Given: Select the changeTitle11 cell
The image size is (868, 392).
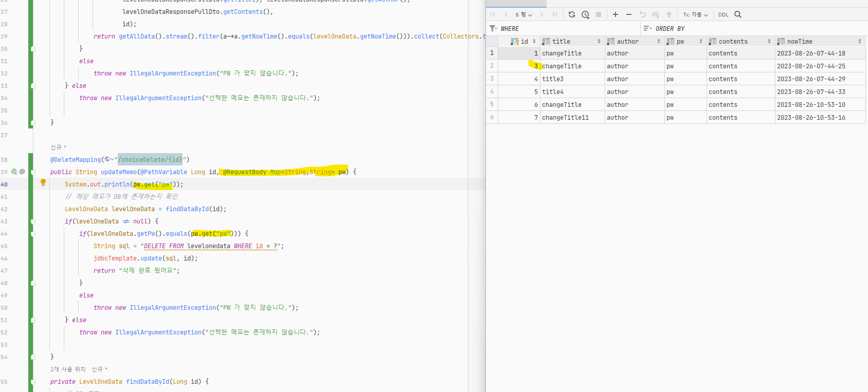Looking at the screenshot, I should 572,117.
